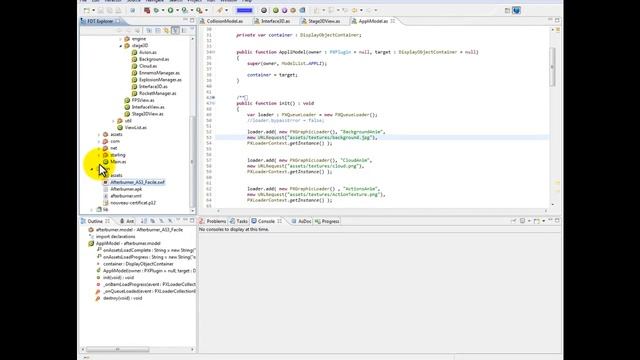Switch to Stage3DView.as editor tab
This screenshot has height=360, width=640.
321,21
